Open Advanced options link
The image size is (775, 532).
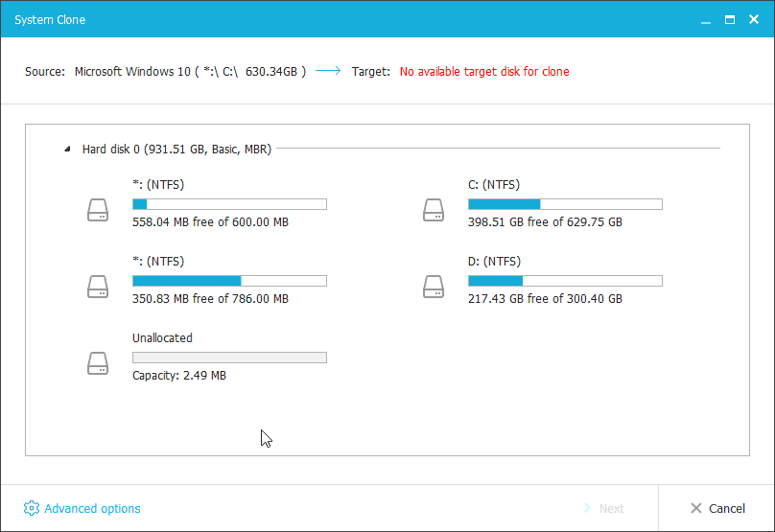click(92, 508)
